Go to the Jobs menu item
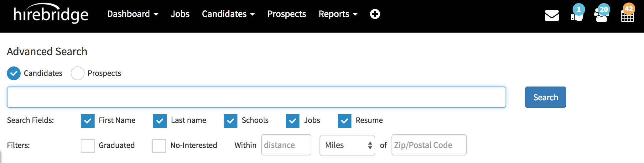The width and height of the screenshot is (644, 163). click(180, 14)
